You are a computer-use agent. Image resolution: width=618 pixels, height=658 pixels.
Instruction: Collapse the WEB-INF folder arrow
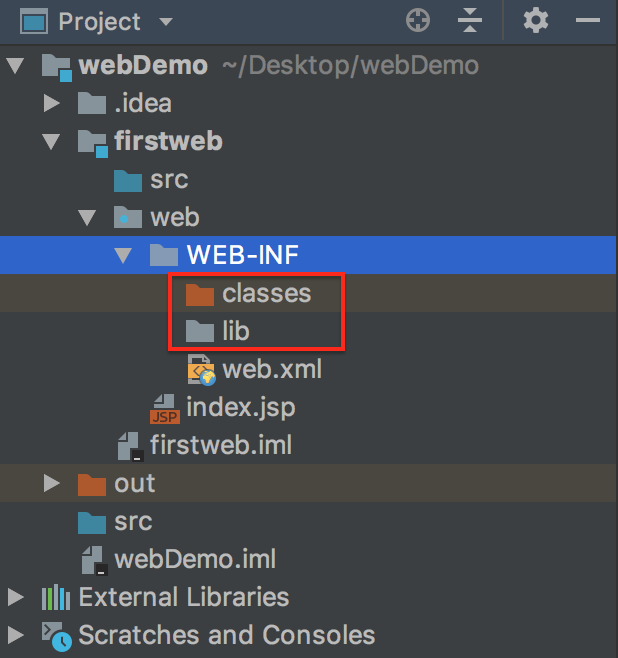pyautogui.click(x=124, y=256)
